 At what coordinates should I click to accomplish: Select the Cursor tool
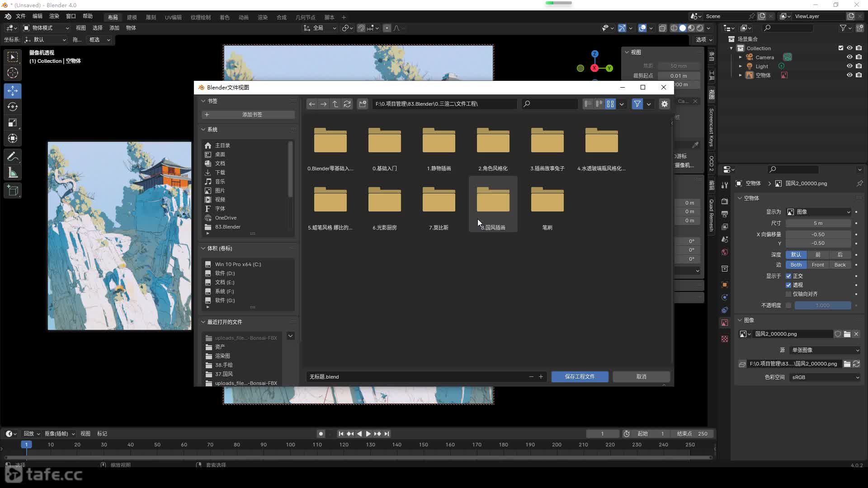click(13, 73)
